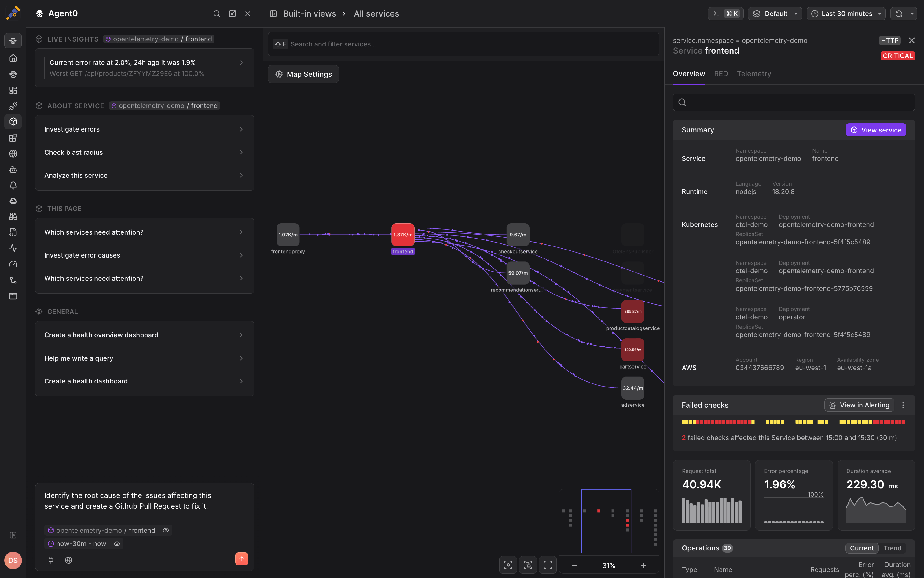Open the window panel icon in sidebar
The width and height of the screenshot is (924, 578).
tap(13, 296)
